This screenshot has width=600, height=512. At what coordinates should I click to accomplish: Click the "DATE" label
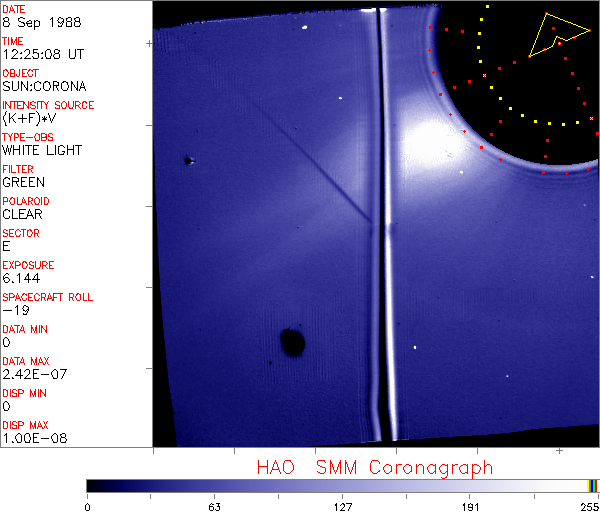coord(14,9)
